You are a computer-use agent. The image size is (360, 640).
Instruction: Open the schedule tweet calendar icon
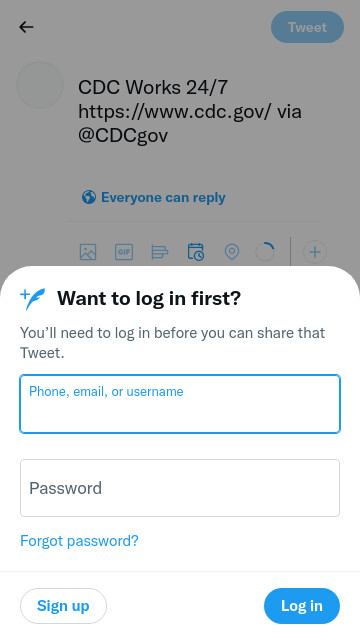coord(196,252)
